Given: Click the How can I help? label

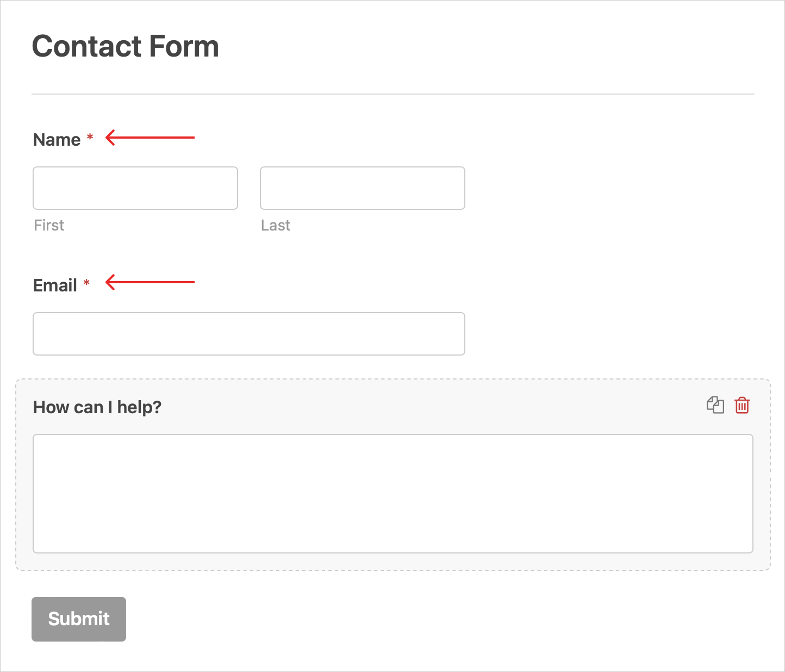Looking at the screenshot, I should 97,407.
